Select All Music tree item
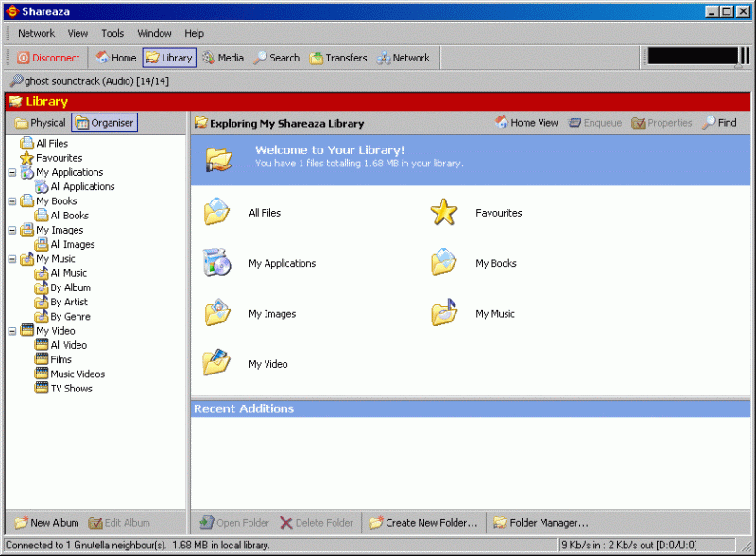 click(60, 273)
